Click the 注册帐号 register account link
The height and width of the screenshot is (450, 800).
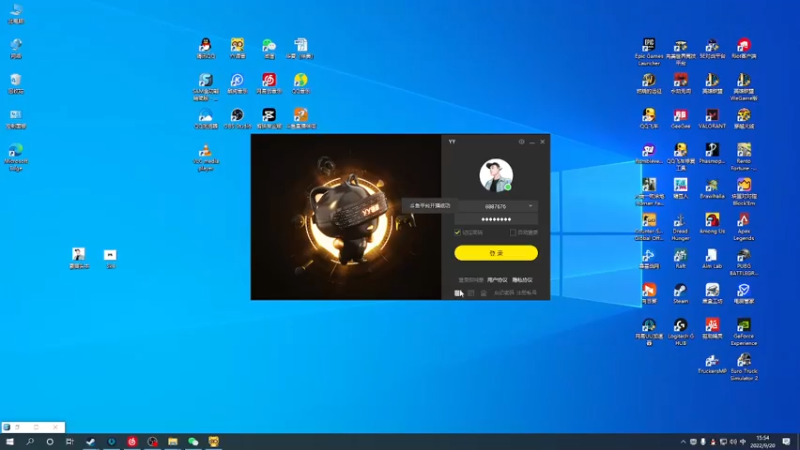527,293
